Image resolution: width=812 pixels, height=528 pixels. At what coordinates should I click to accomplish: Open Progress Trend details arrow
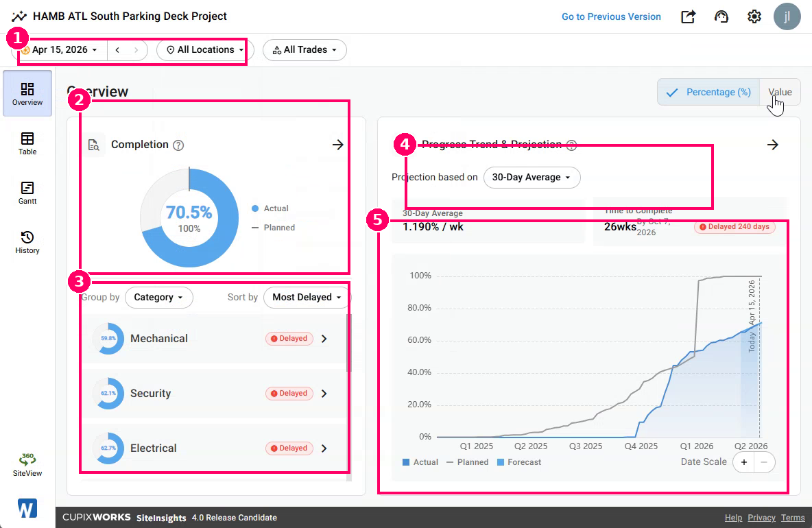pos(773,145)
